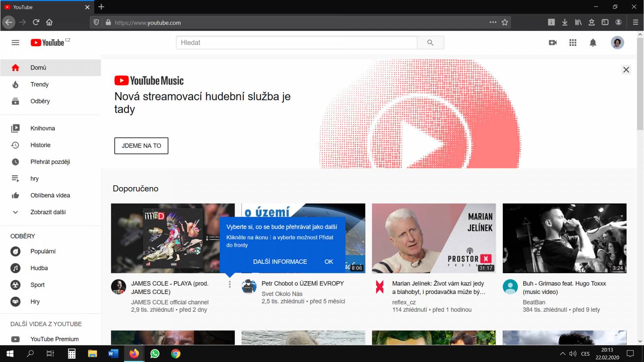Image resolution: width=644 pixels, height=362 pixels.
Task: Open the Firefox application menu
Action: pos(636,22)
